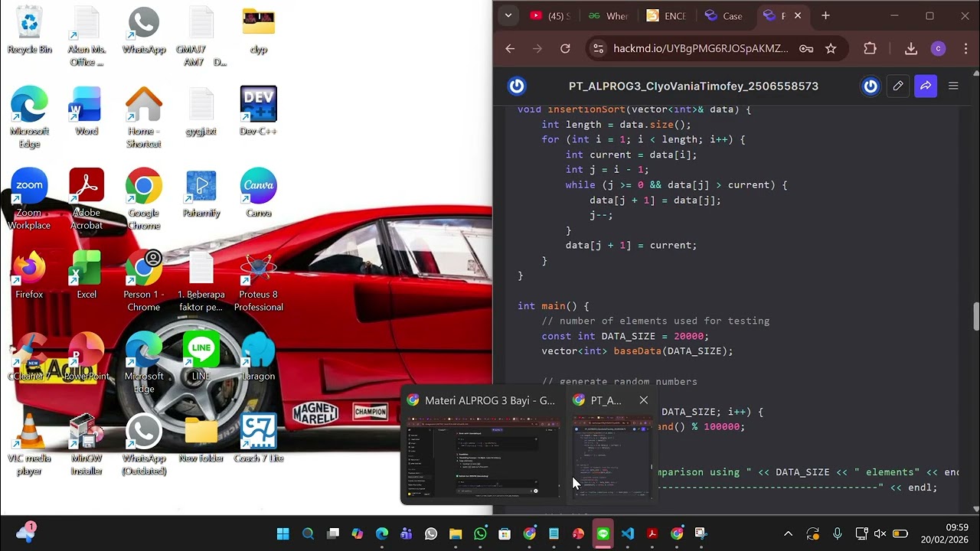Viewport: 980px width, 551px height.
Task: Open the Windows Start menu
Action: coord(283,533)
